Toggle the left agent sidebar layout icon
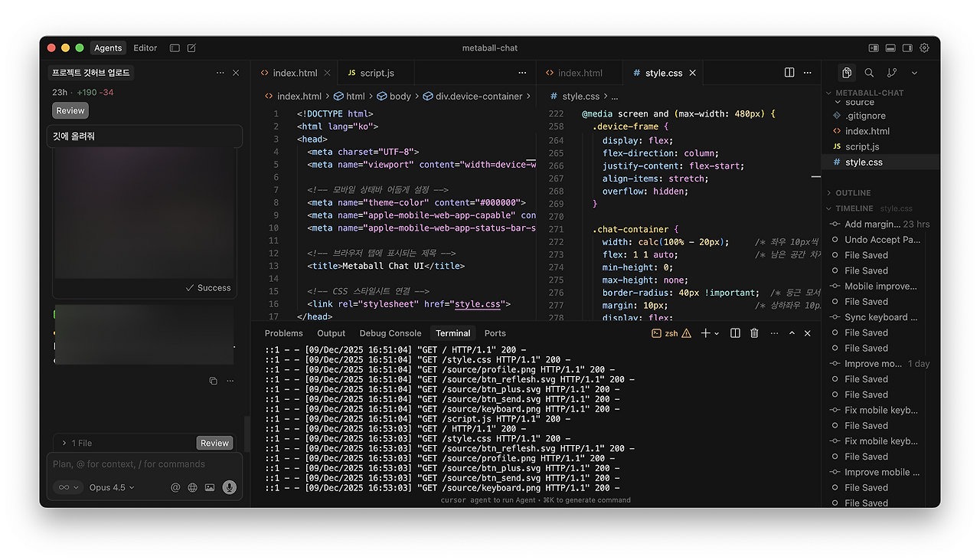 tap(874, 47)
